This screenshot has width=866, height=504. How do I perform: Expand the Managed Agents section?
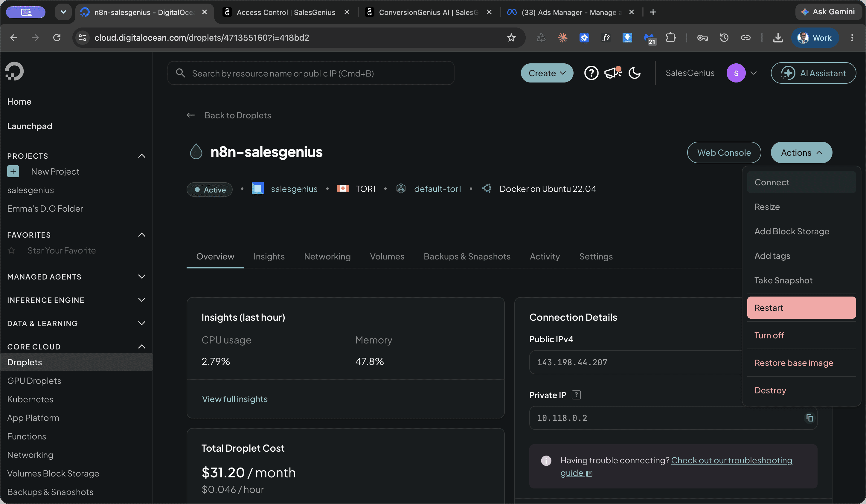pyautogui.click(x=141, y=277)
